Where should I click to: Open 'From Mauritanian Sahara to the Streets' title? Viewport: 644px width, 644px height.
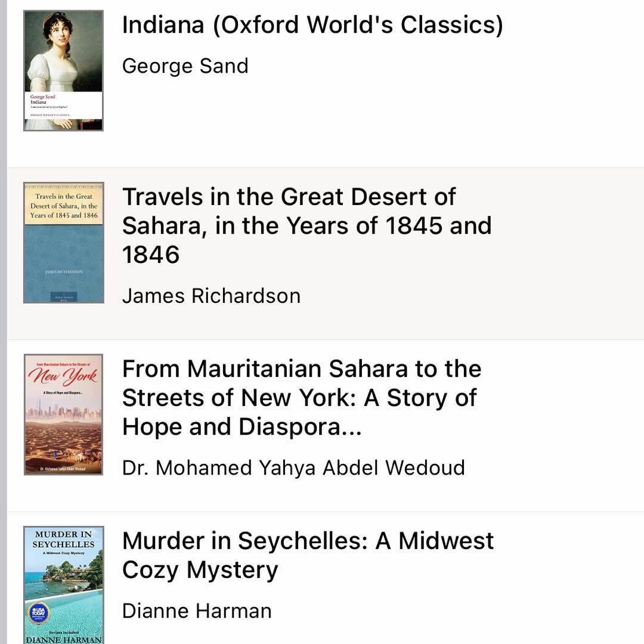pos(301,398)
